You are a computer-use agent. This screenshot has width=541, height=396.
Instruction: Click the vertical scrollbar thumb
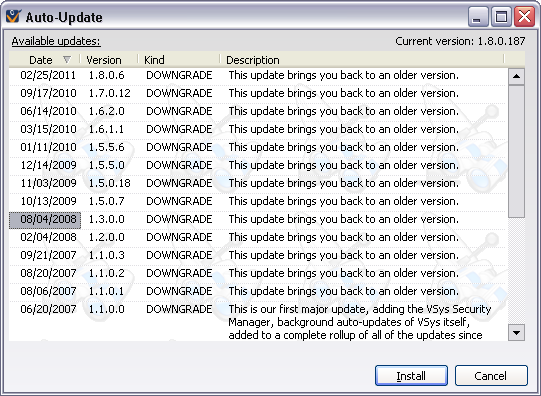pos(516,151)
